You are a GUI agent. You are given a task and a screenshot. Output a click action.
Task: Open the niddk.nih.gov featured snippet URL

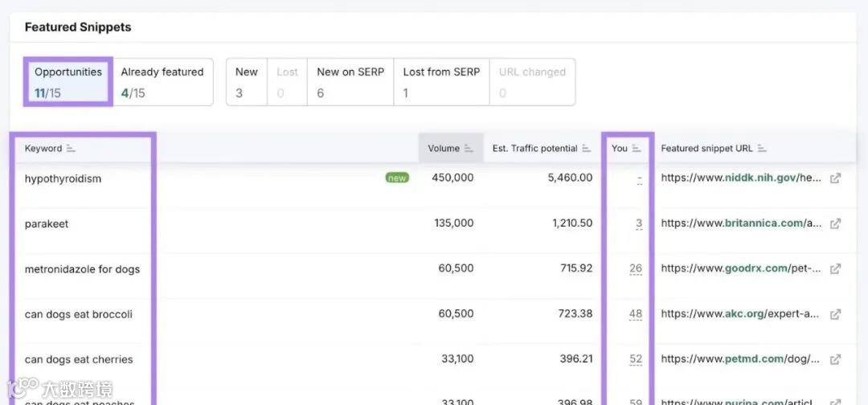(x=740, y=178)
